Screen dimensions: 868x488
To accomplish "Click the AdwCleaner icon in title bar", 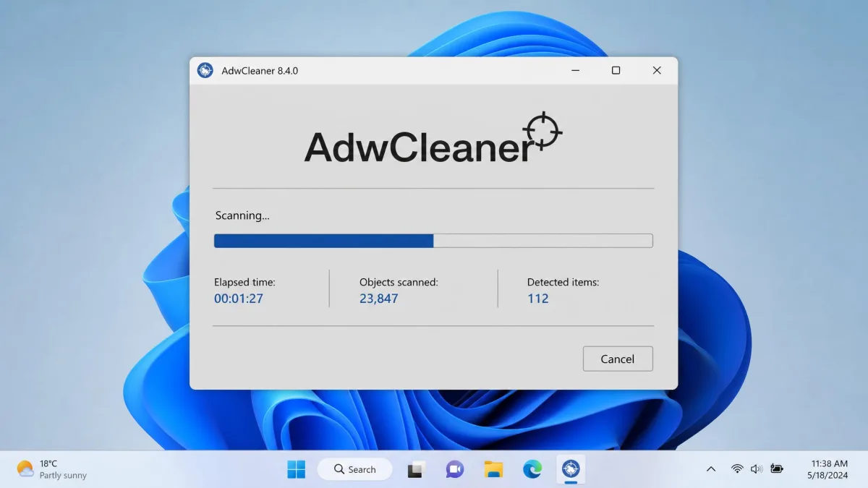I will pyautogui.click(x=205, y=70).
